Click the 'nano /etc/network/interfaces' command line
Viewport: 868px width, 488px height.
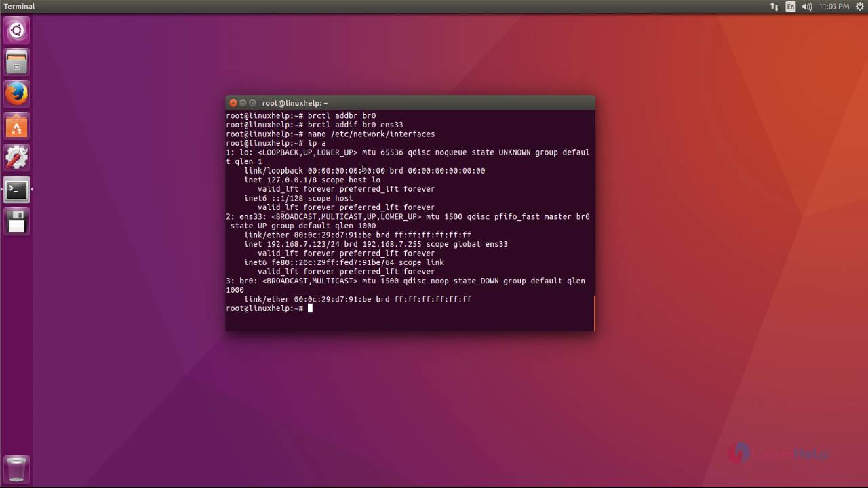[330, 134]
